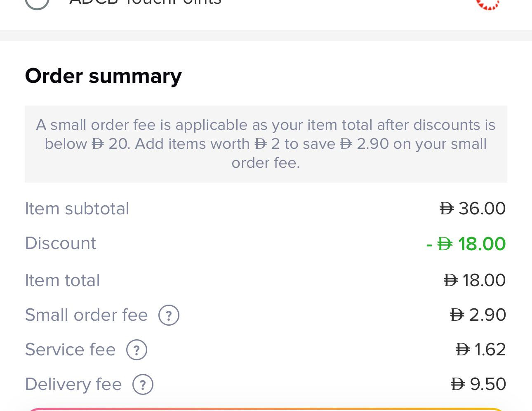532x411 pixels.
Task: Tap the ADCB TouchPoints payment label
Action: point(145,2)
